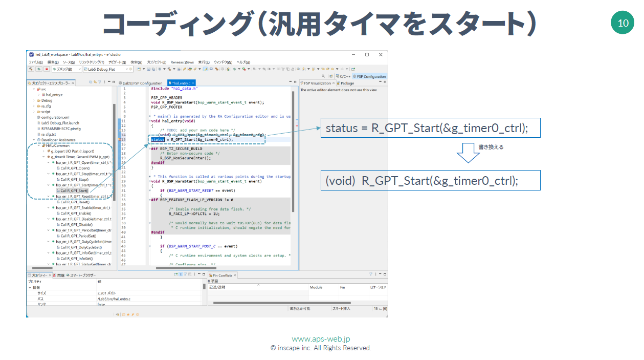Collapse the hal_entry function fold marker
This screenshot has height=360, width=644.
149,121
